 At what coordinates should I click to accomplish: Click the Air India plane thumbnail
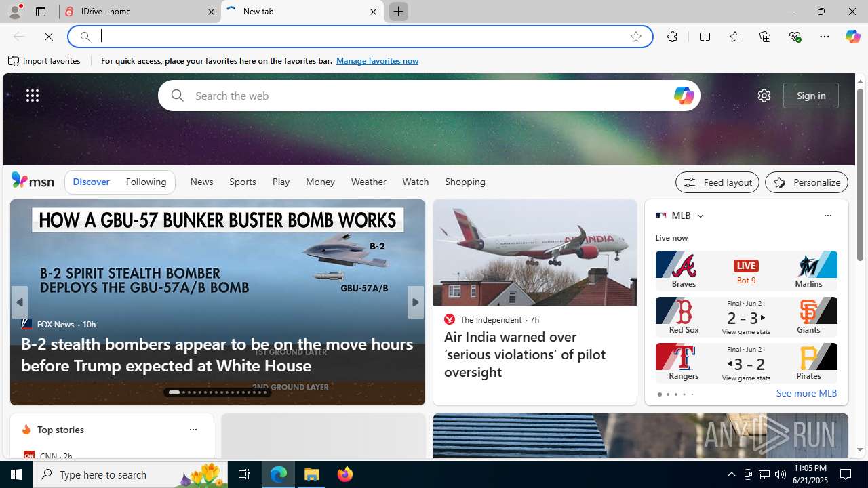click(x=535, y=252)
